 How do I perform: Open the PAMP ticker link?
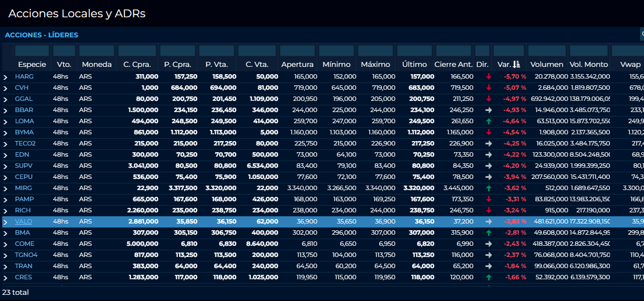[24, 199]
